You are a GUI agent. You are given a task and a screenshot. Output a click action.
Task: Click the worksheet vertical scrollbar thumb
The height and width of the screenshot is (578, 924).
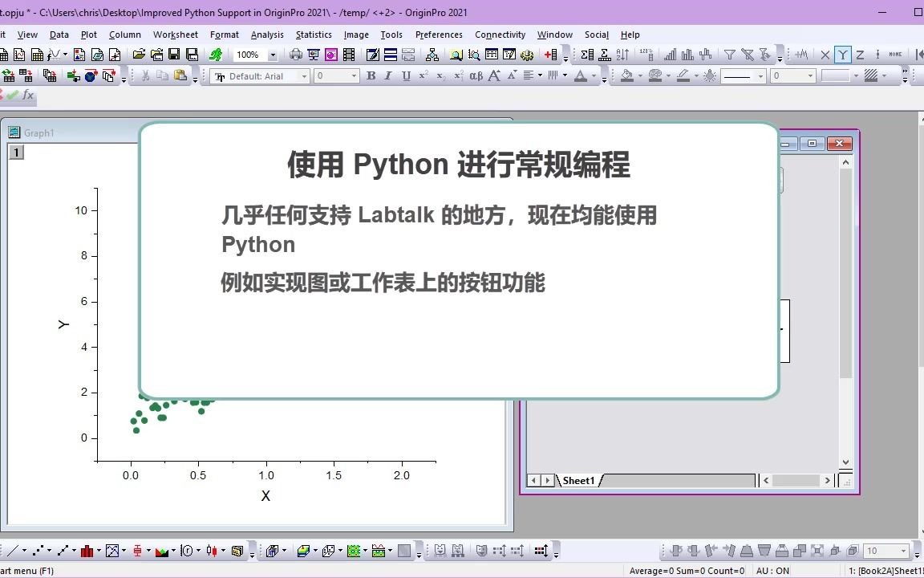point(845,273)
